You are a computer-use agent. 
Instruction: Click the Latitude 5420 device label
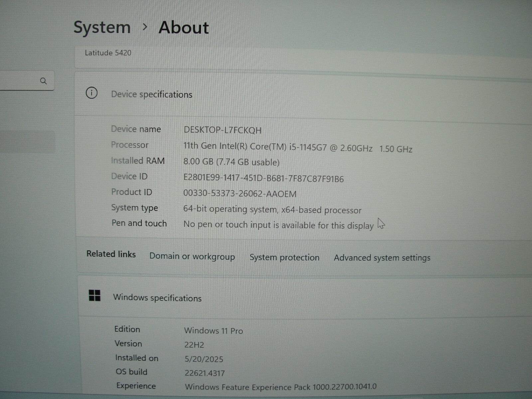[x=108, y=53]
